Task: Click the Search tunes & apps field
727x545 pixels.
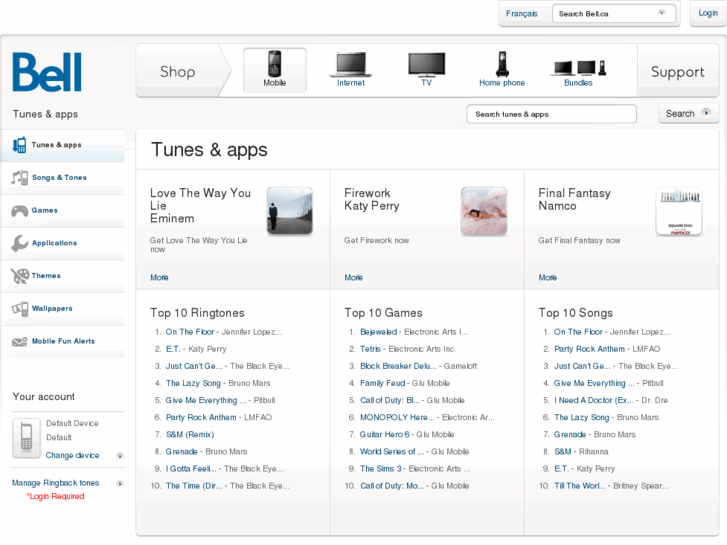Action: pos(551,114)
